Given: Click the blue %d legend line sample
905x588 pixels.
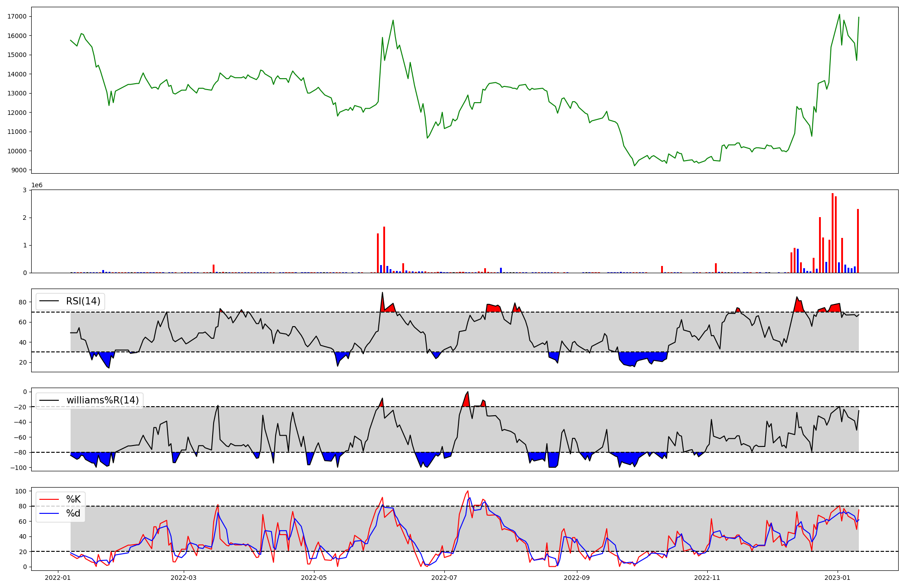Looking at the screenshot, I should (49, 513).
